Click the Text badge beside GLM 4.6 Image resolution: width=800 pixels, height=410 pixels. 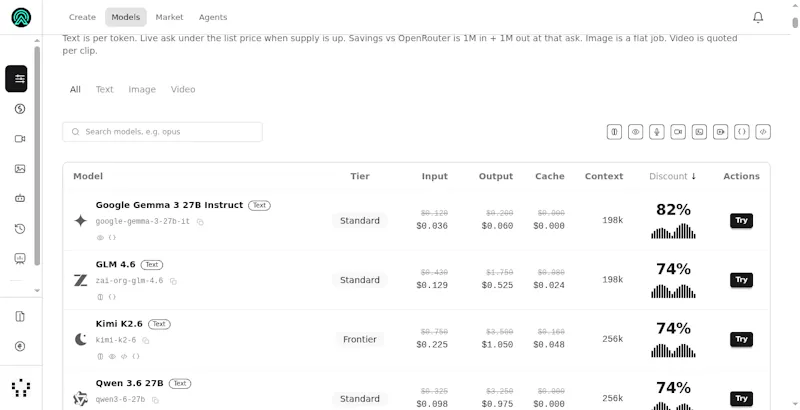(152, 265)
